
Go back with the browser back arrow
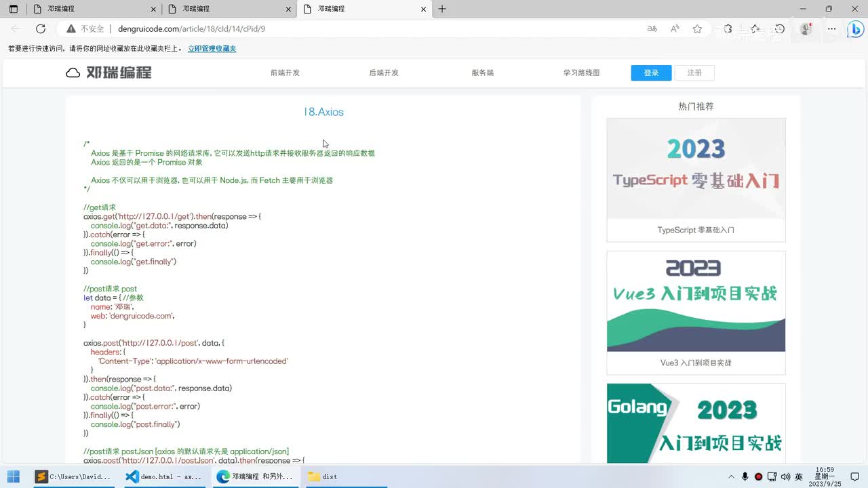[16, 29]
